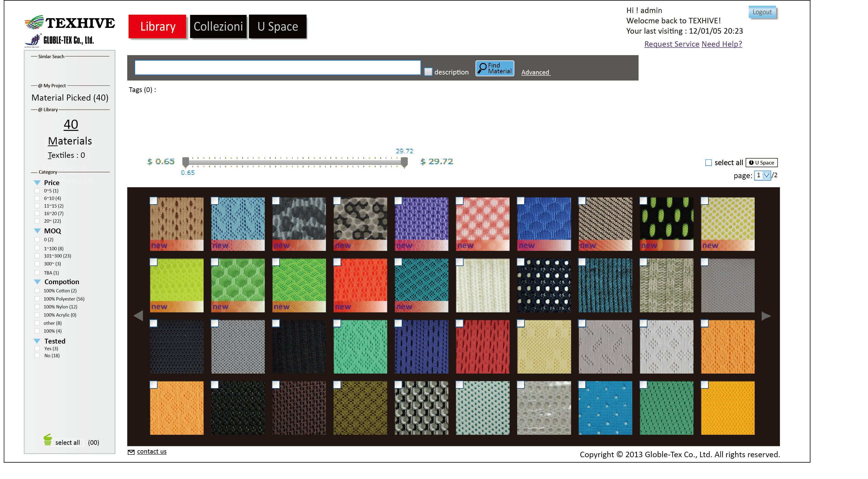868x479 pixels.
Task: Click the Logout button
Action: click(x=762, y=12)
